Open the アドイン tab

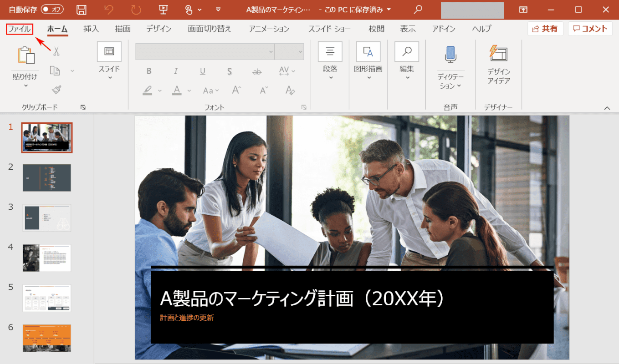pos(444,29)
